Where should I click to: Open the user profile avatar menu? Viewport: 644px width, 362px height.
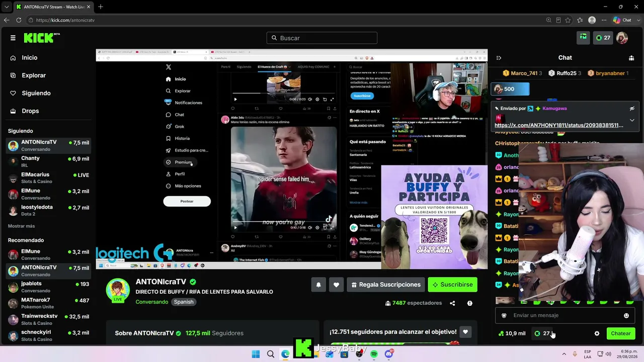pyautogui.click(x=622, y=38)
